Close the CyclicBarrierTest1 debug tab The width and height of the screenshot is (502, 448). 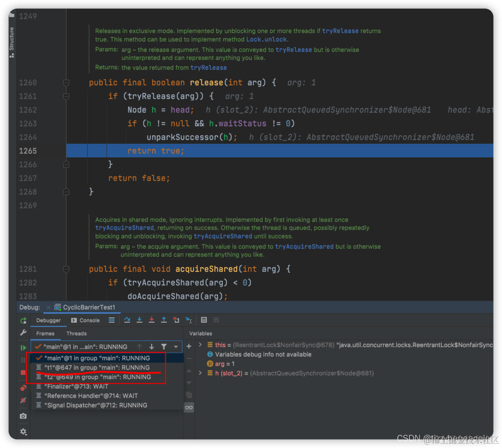(x=49, y=308)
